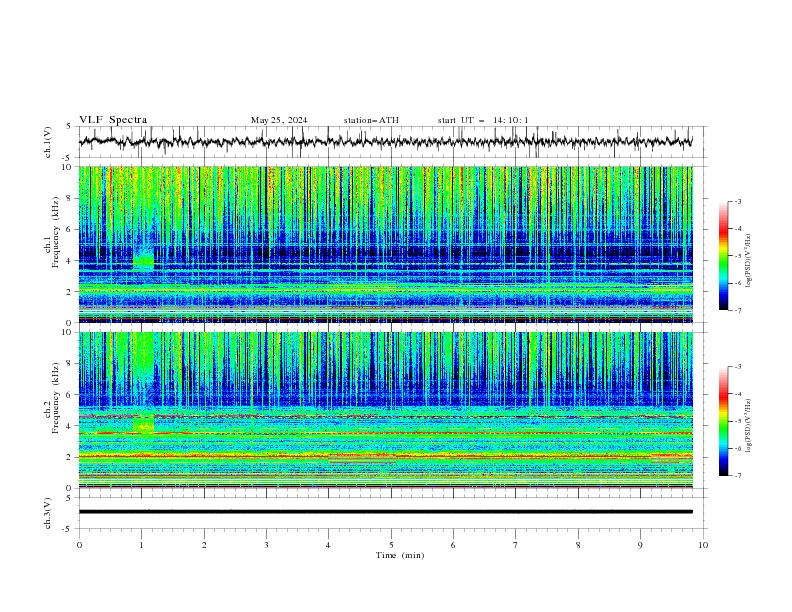Click the ch.2 color scale bar
This screenshot has height=612, width=792.
pyautogui.click(x=723, y=421)
